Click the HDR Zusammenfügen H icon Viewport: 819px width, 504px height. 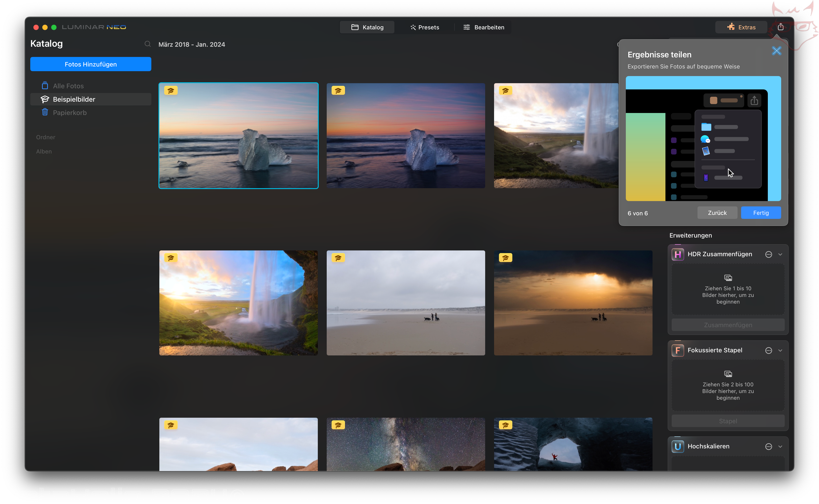tap(678, 254)
